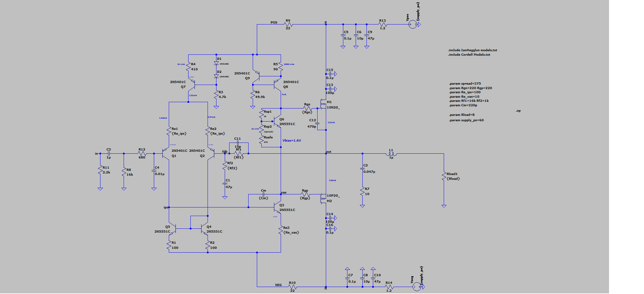Select the C10 47µ capacitor symbol

[x=373, y=278]
